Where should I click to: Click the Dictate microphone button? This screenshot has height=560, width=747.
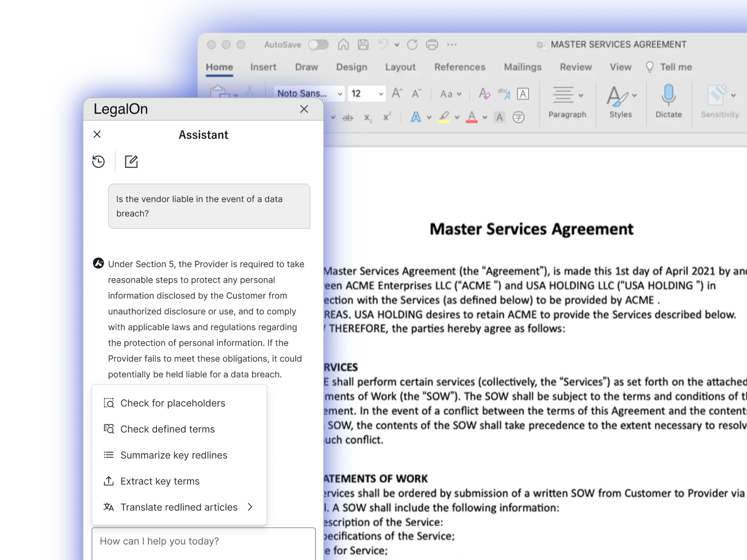click(669, 102)
